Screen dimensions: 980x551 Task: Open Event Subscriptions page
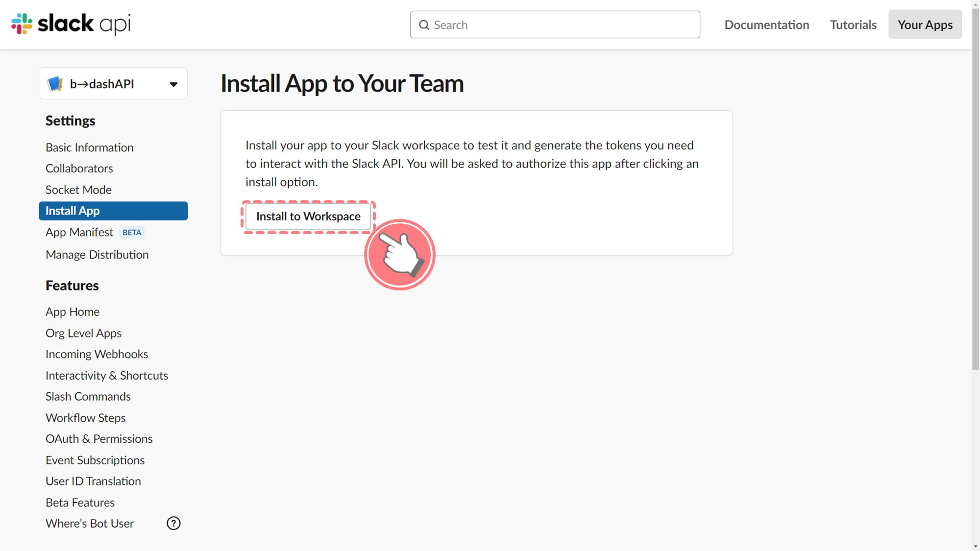coord(95,460)
